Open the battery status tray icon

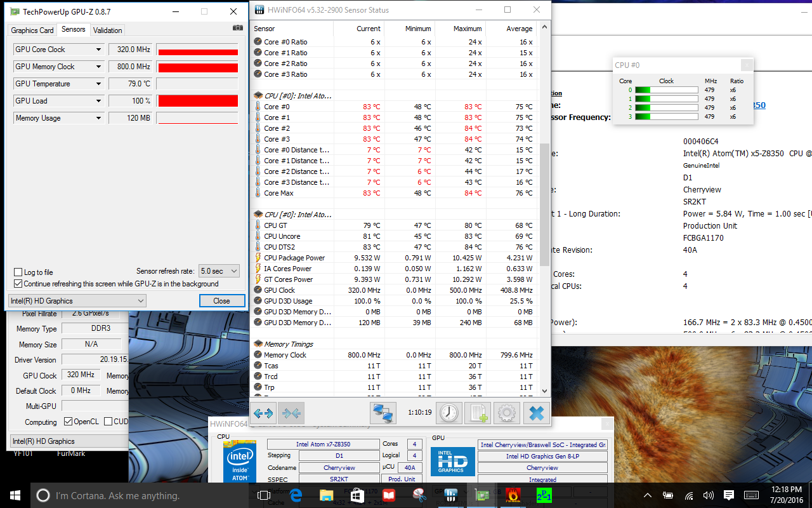[668, 495]
